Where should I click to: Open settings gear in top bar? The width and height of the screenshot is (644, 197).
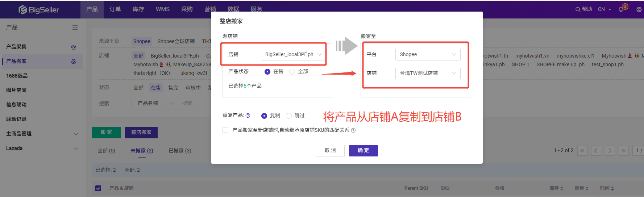(639, 9)
